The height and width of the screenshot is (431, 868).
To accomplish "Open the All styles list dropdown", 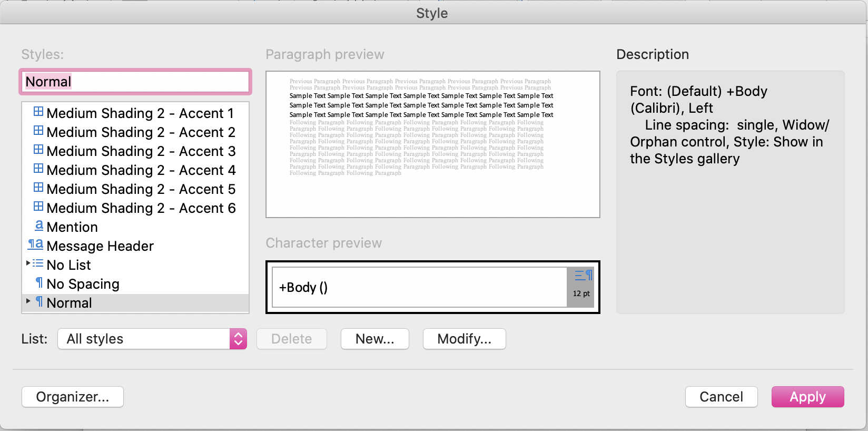I will (238, 339).
